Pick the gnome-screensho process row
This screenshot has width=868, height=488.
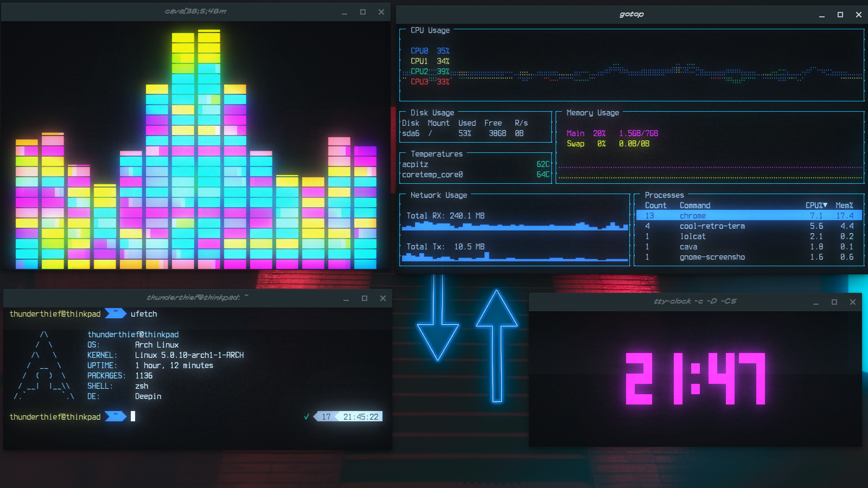click(x=712, y=257)
